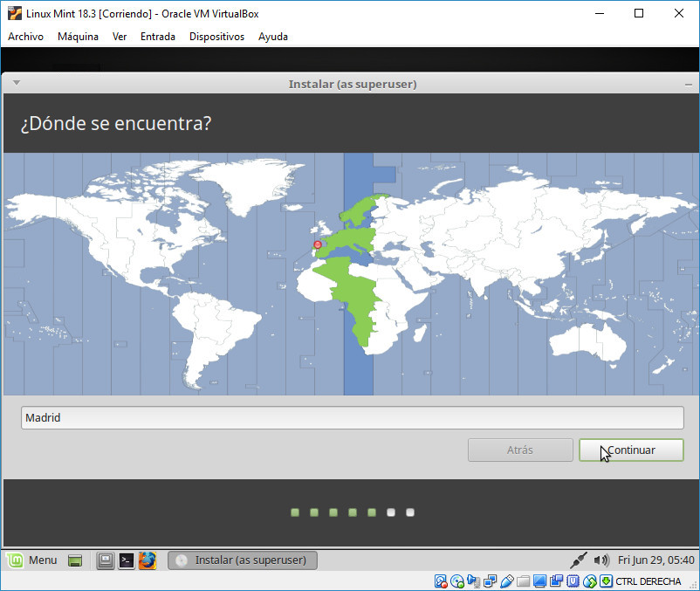
Task: Open the Linux Mint Menu button
Action: [31, 560]
